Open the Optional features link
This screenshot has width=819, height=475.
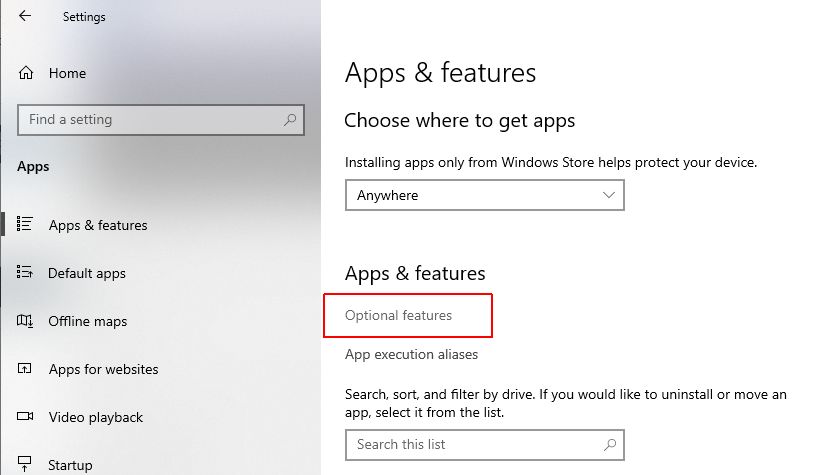(x=399, y=316)
